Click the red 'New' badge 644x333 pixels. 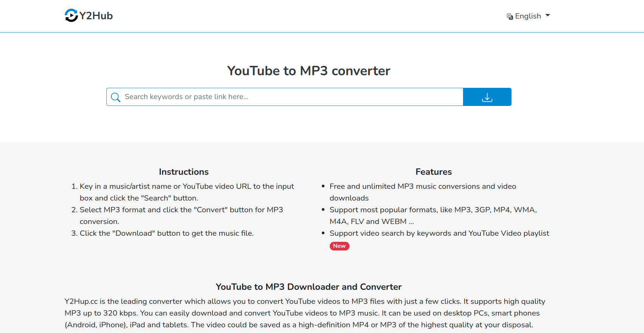point(339,246)
